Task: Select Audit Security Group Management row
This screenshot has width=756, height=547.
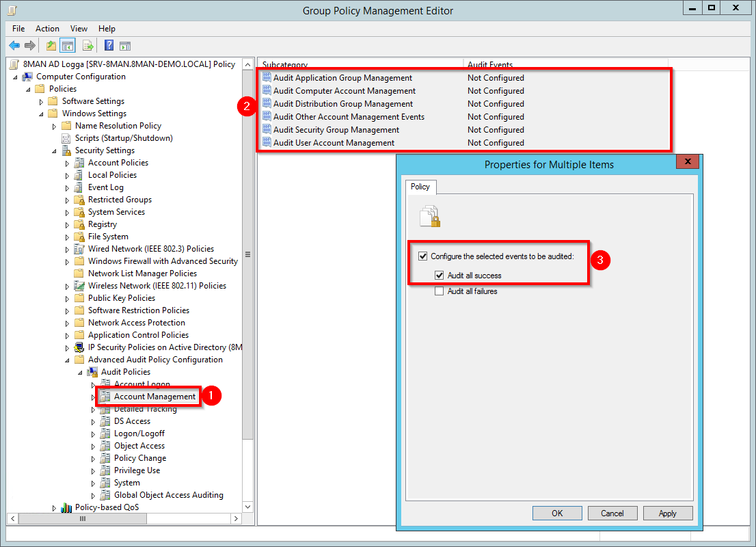Action: coord(336,130)
